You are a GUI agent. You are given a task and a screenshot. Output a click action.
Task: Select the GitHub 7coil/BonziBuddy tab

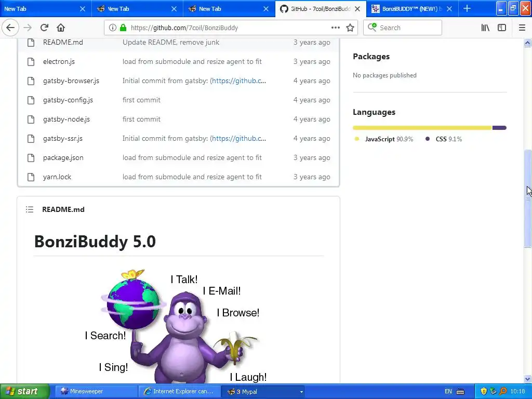click(x=315, y=9)
